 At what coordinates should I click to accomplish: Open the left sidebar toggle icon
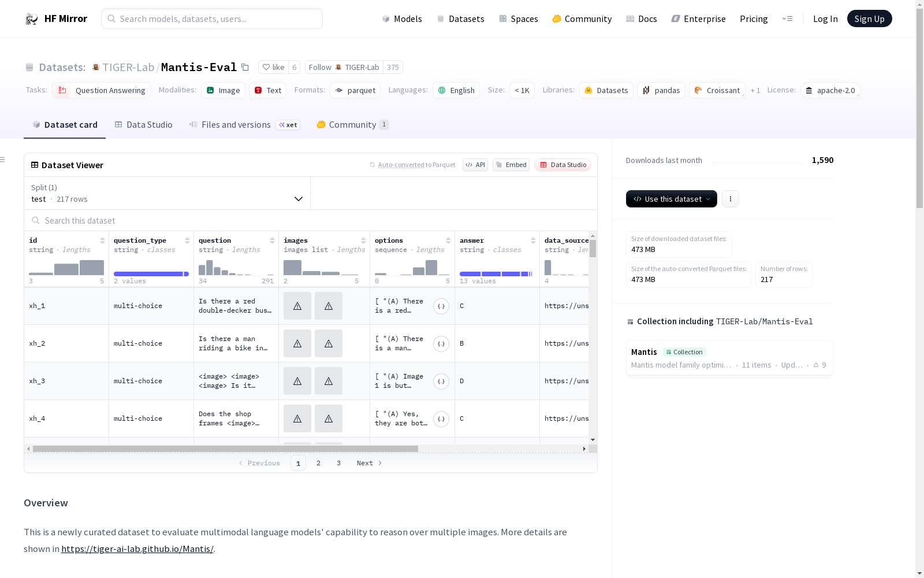point(3,160)
